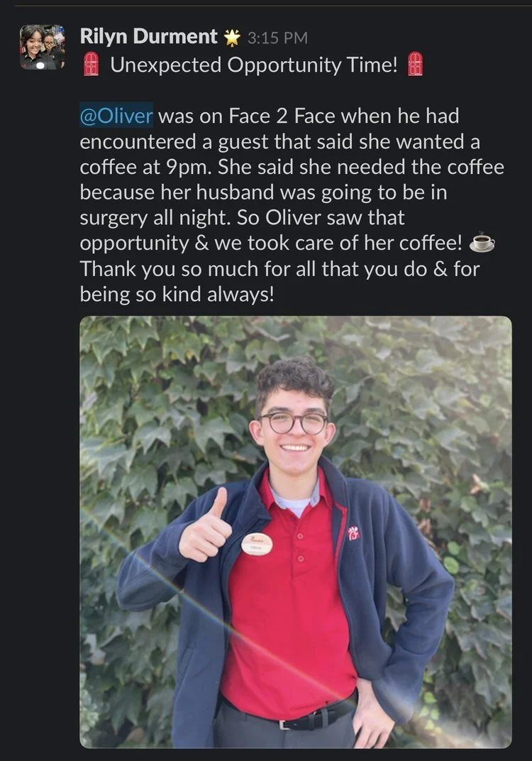Screen dimensions: 532x761
Task: Click the oval name tag on the red polo
Action: (257, 544)
